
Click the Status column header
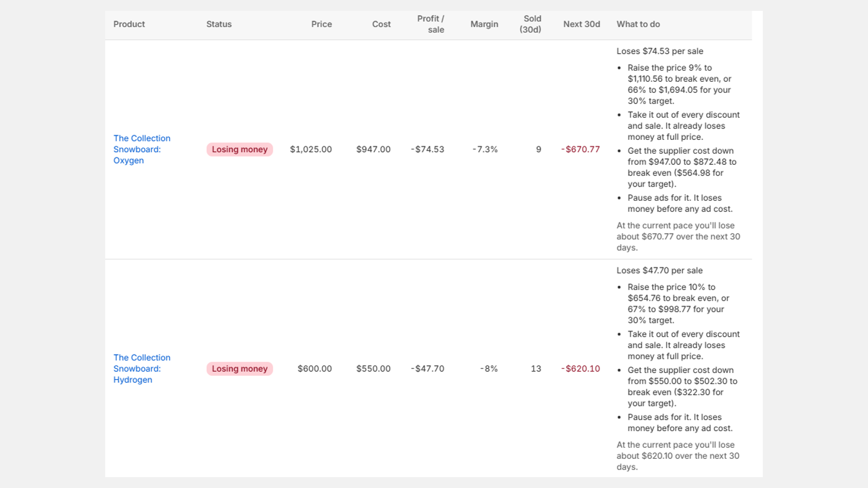click(219, 24)
